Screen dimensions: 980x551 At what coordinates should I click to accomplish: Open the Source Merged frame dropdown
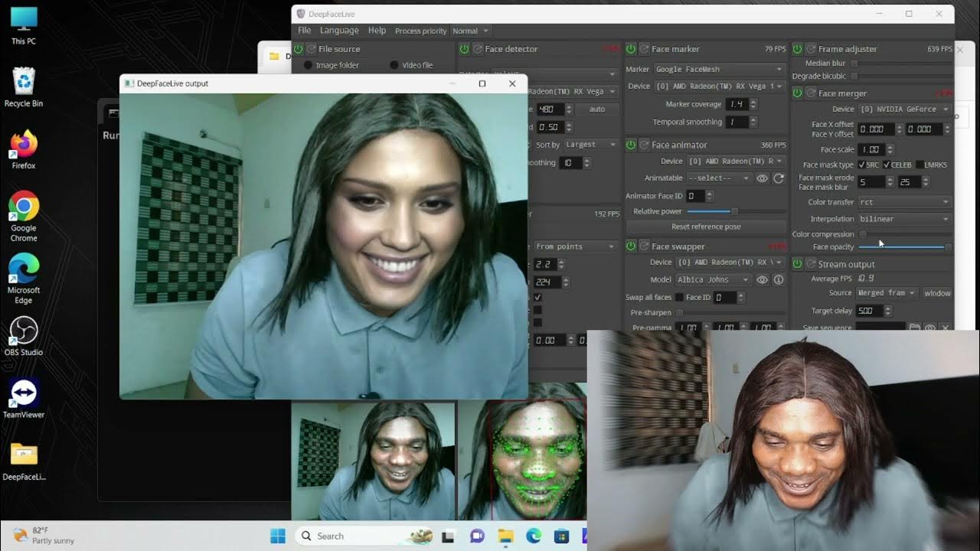pos(887,293)
